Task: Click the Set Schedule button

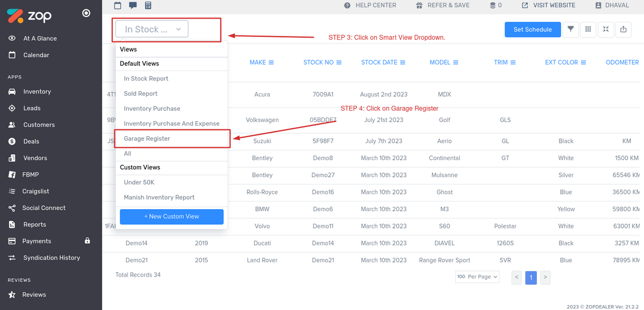Action: [533, 29]
